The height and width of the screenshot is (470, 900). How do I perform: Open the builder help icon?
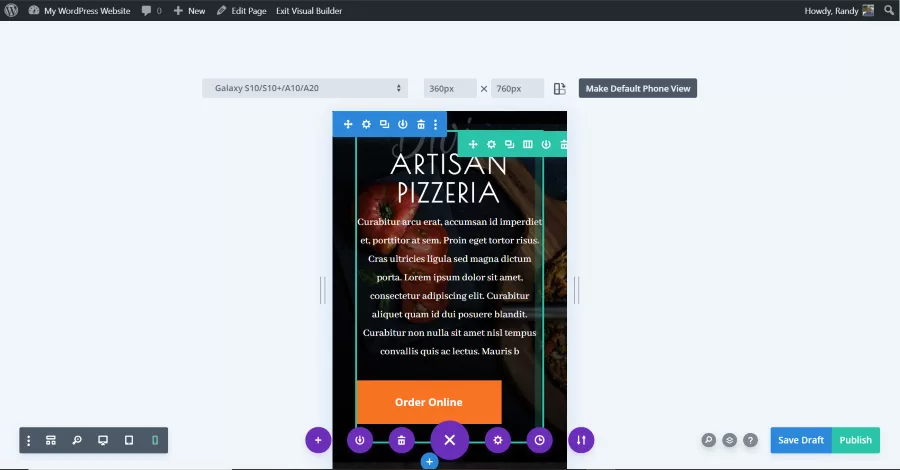[x=750, y=440]
